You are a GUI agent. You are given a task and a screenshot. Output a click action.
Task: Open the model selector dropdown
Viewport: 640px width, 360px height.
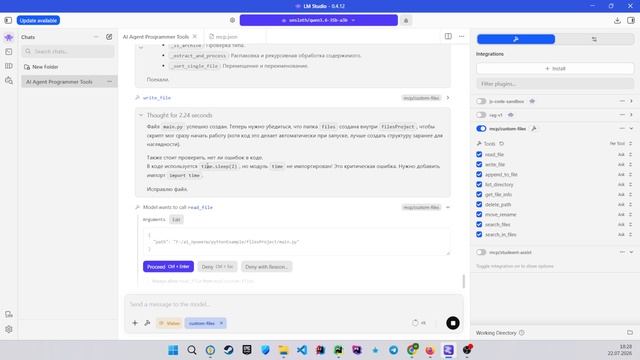point(318,20)
